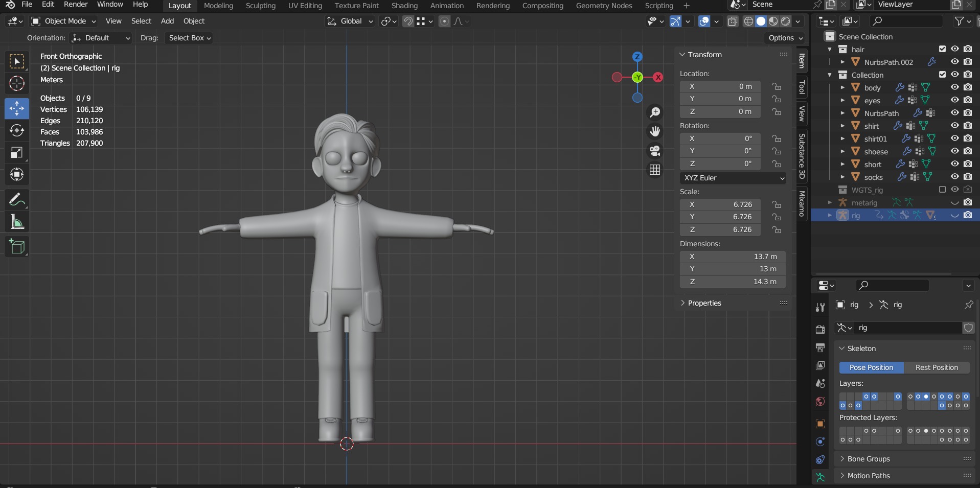This screenshot has height=488, width=980.
Task: Open the Object Mode dropdown
Action: [64, 21]
